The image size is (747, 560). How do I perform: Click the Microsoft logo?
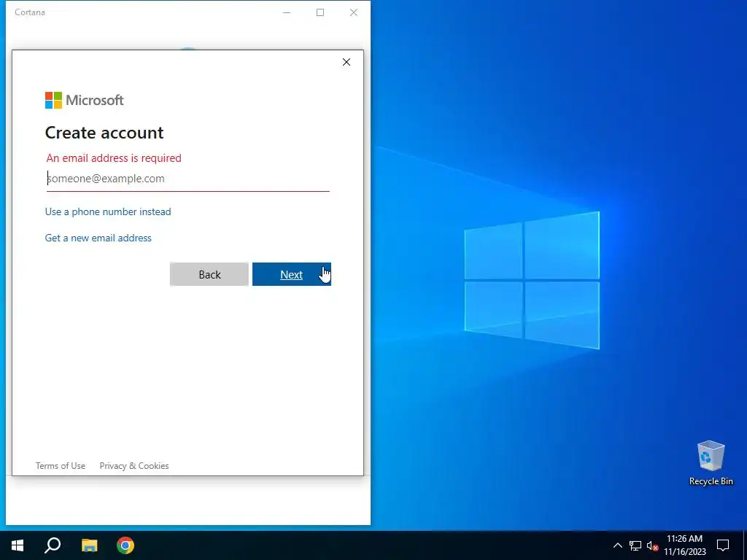pos(85,100)
